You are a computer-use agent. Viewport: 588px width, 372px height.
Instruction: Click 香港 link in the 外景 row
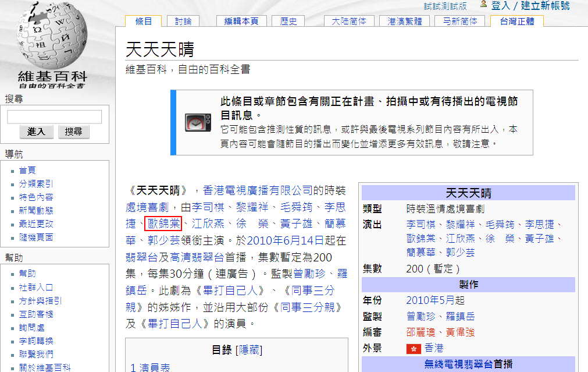pos(434,348)
